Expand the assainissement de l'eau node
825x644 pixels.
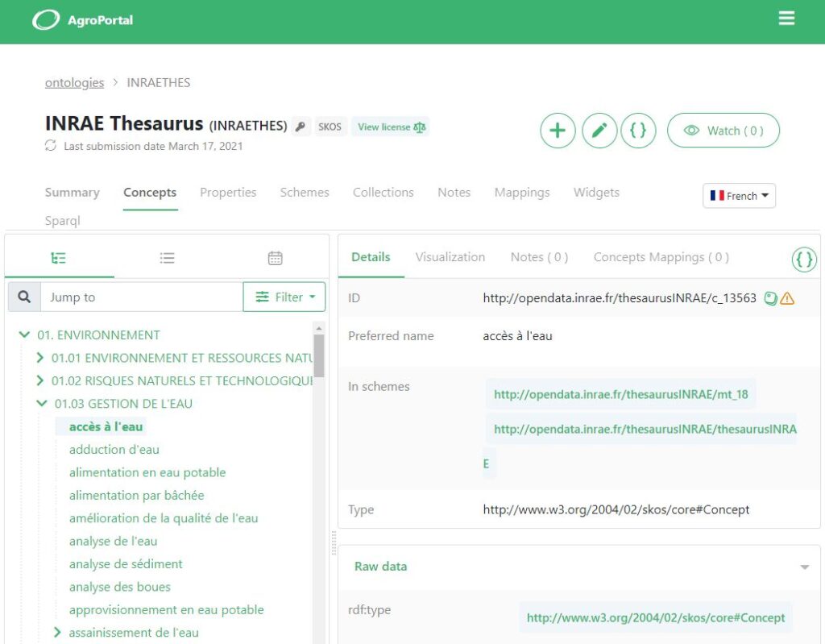coord(57,633)
